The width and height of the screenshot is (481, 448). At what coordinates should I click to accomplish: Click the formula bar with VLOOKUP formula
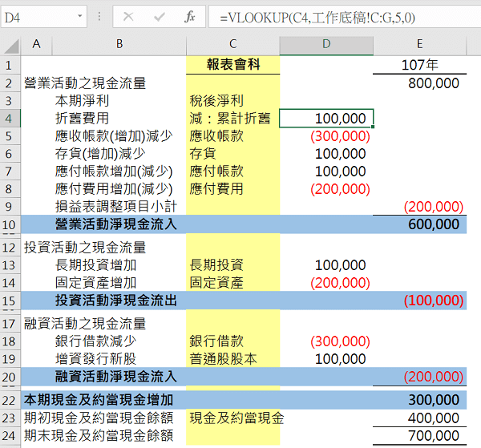pos(345,18)
